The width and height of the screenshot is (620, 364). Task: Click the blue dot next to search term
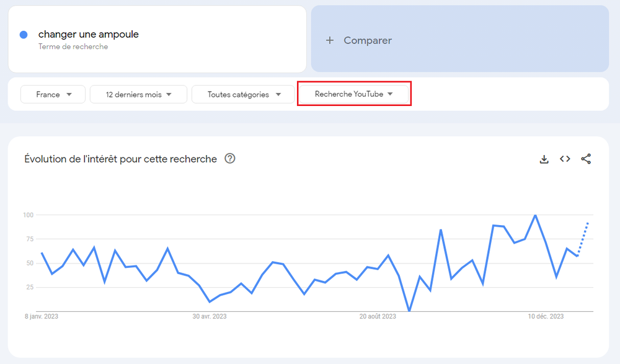(24, 35)
